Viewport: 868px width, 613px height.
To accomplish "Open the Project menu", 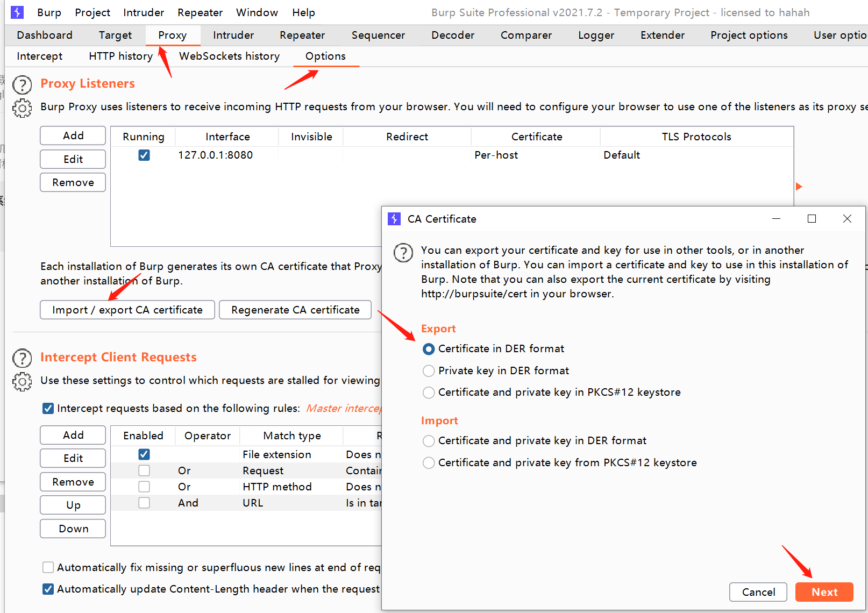I will 93,12.
